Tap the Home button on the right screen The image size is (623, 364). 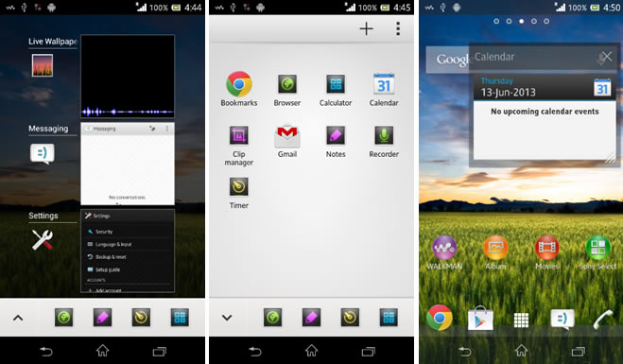pyautogui.click(x=521, y=351)
